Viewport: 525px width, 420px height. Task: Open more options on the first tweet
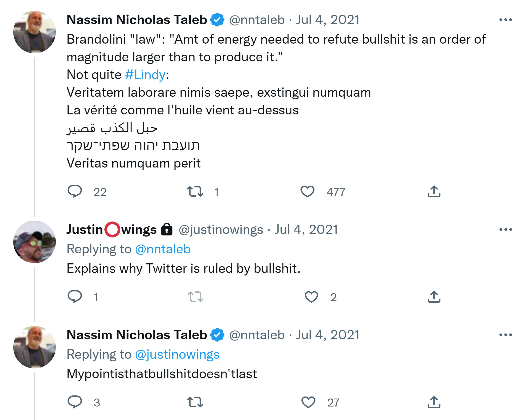(506, 20)
